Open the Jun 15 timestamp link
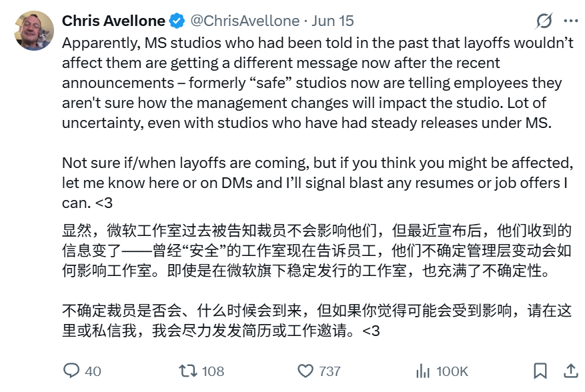Screen dimensions: 585x392 (x=333, y=21)
